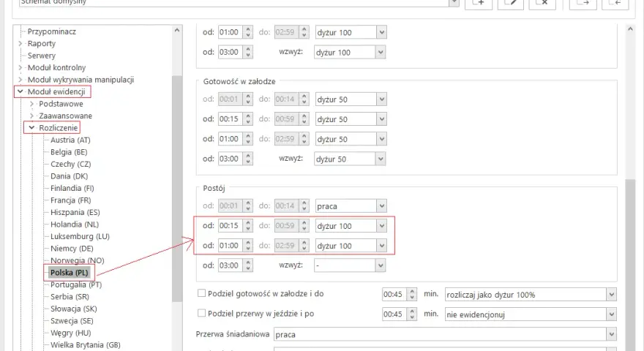Collapse the Rozliczenie tree node
Viewport: 644px width, 351px height.
pyautogui.click(x=31, y=128)
